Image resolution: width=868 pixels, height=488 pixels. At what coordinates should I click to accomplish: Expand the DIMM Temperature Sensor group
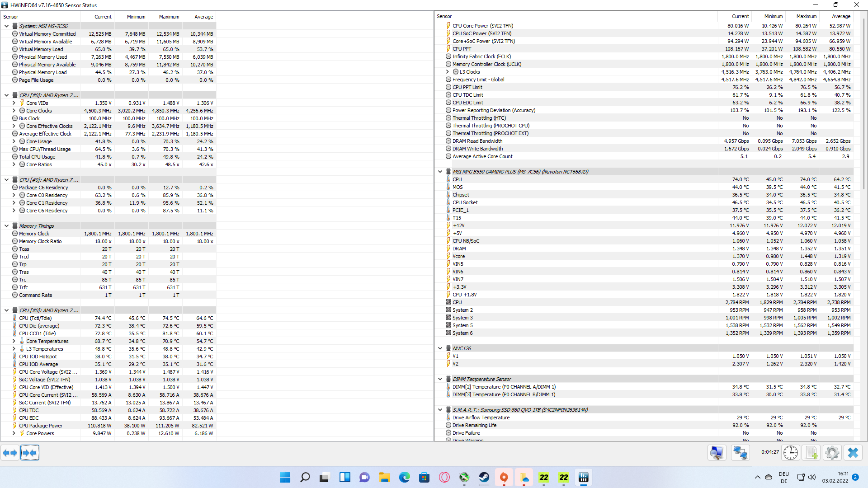(442, 378)
